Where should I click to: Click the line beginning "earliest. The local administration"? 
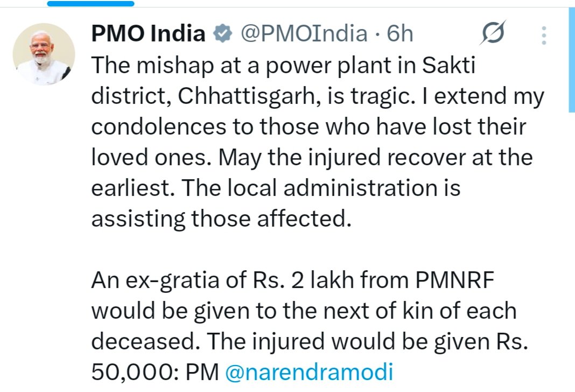point(276,189)
